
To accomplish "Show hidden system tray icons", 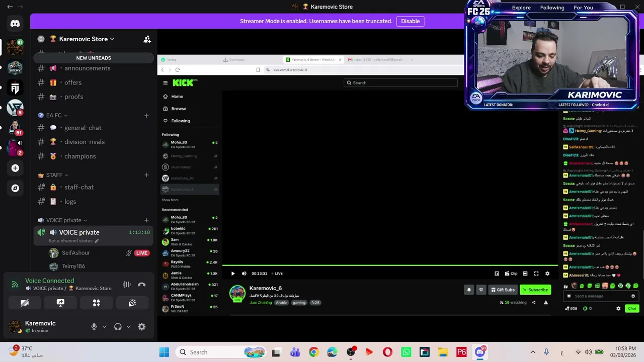I will (x=533, y=352).
